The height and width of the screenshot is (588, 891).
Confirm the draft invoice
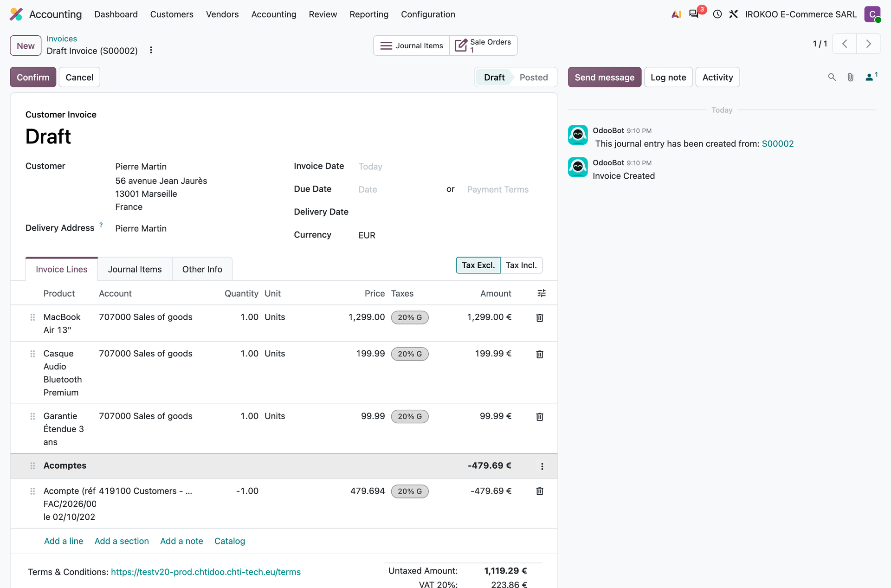[x=33, y=78]
